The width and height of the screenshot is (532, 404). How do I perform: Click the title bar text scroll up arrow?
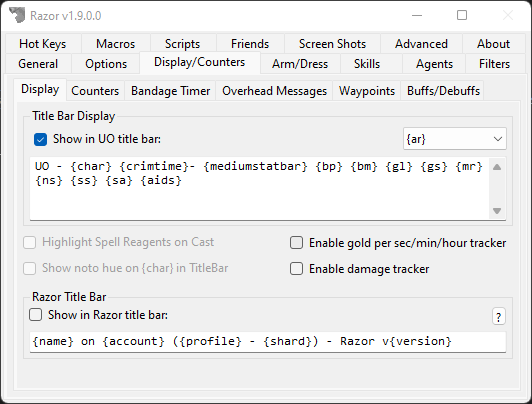point(497,167)
